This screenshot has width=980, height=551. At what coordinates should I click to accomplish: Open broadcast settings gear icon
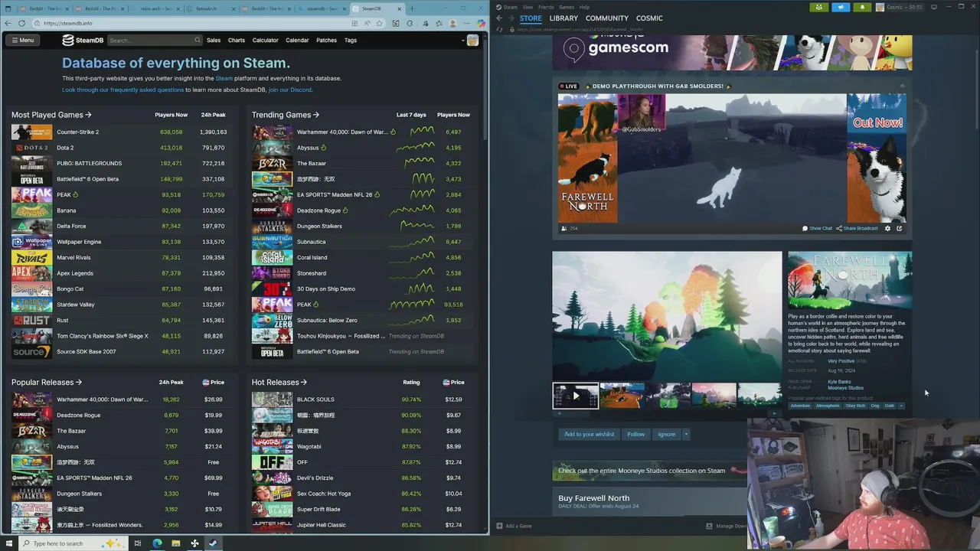pos(887,228)
